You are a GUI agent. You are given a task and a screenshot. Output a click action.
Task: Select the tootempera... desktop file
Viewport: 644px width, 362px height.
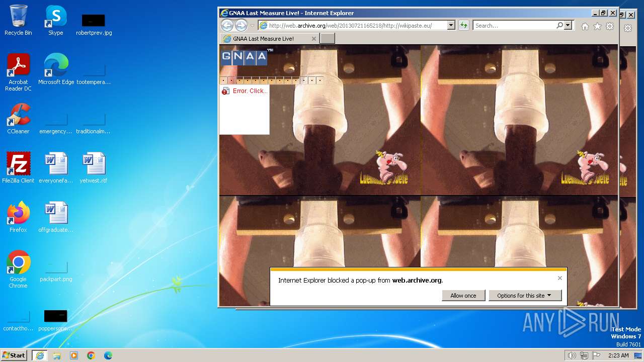(x=94, y=74)
